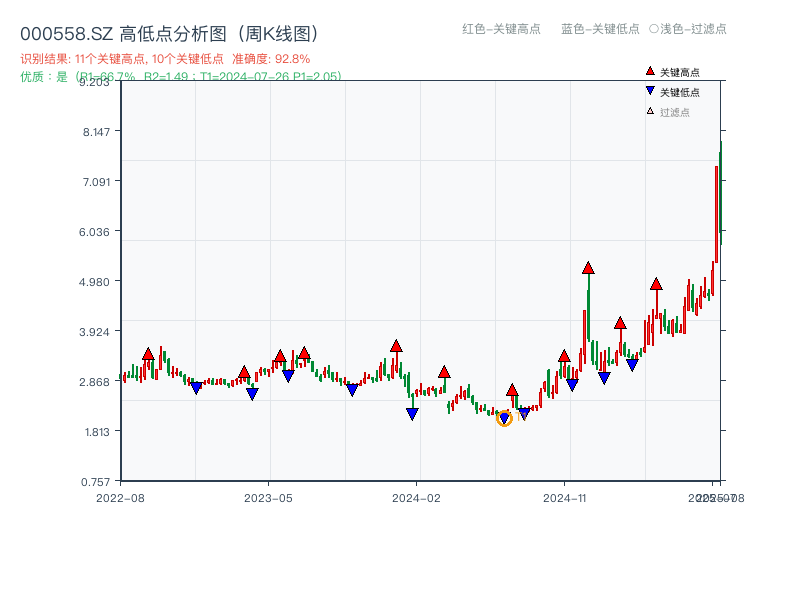
Task: Click the last red key-high marker near 4.980
Action: pos(656,284)
